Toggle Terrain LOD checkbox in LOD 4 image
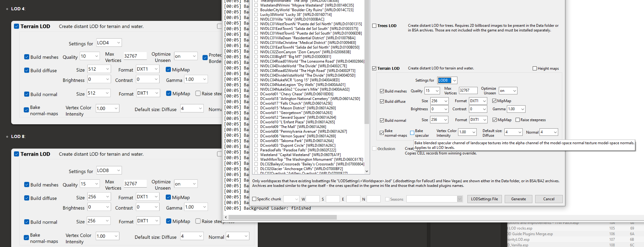The width and height of the screenshot is (644, 247). 16,26
